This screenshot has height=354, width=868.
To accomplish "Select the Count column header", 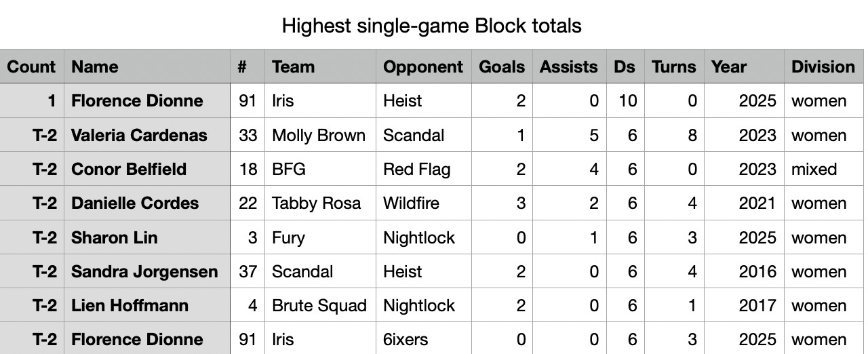I will point(32,66).
